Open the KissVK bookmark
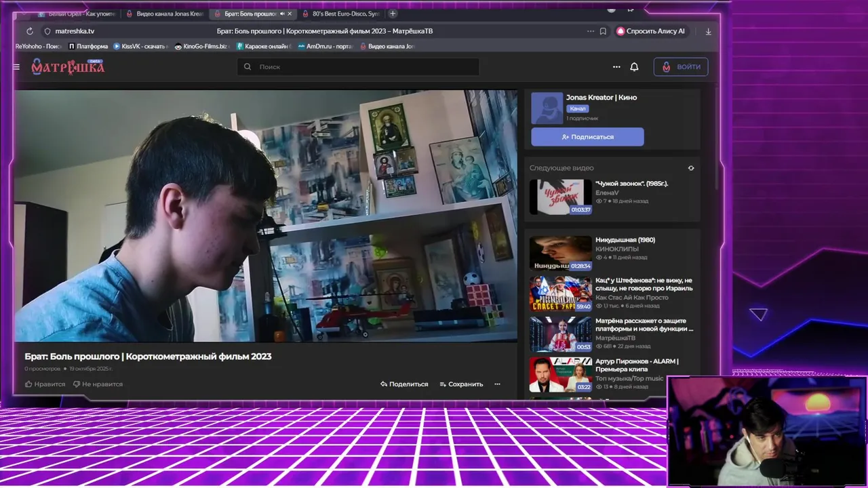The image size is (868, 488). pos(141,46)
